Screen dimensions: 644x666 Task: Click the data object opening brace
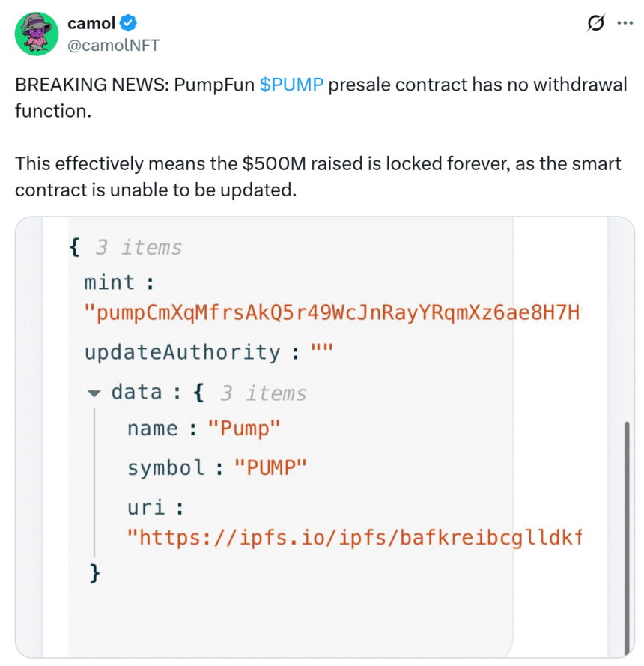(198, 393)
